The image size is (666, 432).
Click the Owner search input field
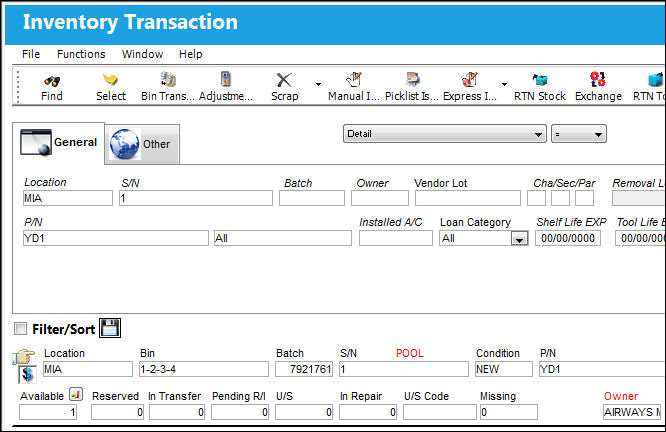coord(380,198)
